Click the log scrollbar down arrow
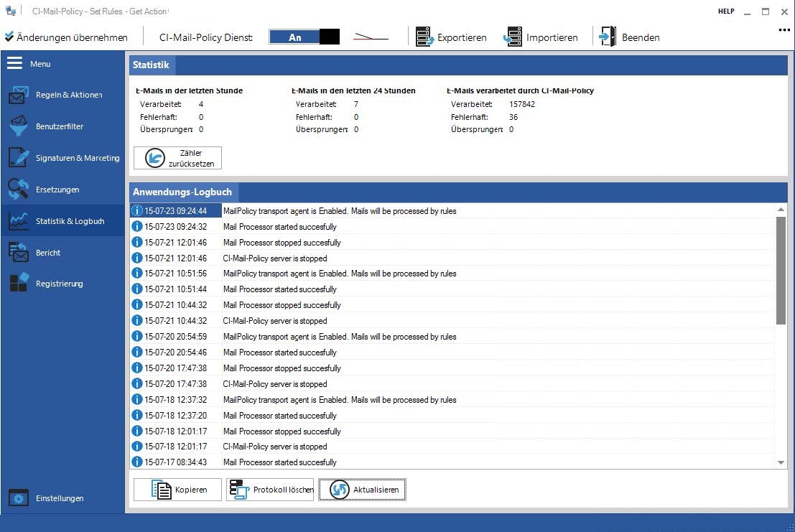 click(x=781, y=462)
